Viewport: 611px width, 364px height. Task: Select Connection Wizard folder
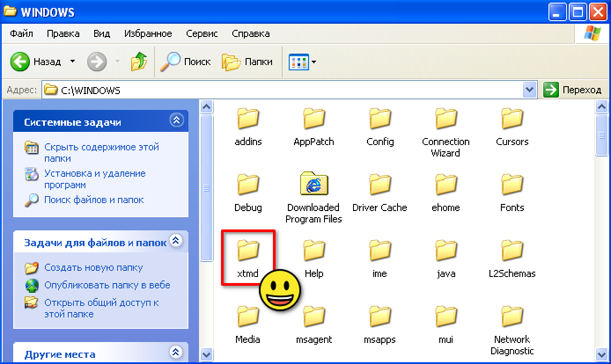pyautogui.click(x=446, y=133)
